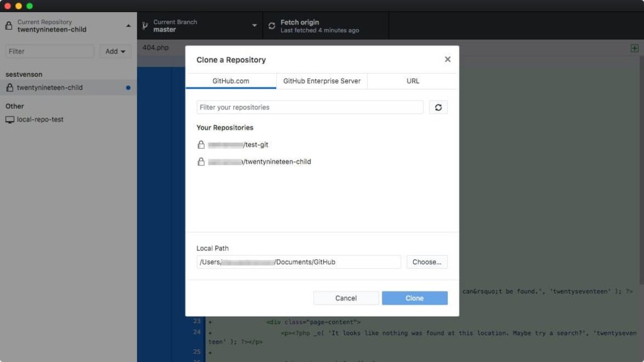Screen dimensions: 644x362
Task: Close the Clone a Repository dialog
Action: 448,60
